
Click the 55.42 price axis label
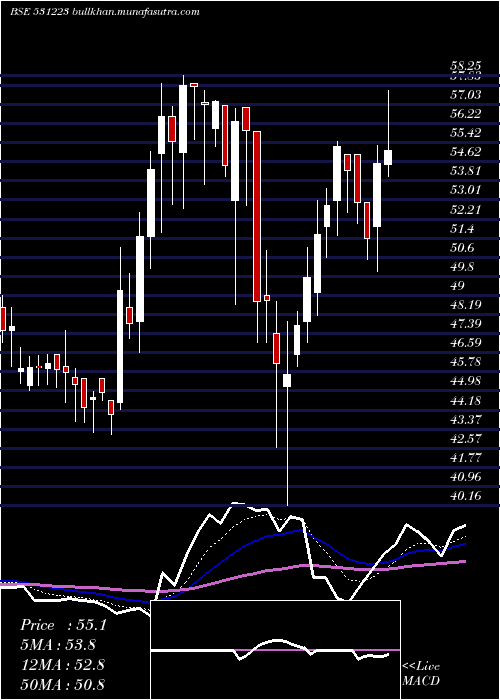pyautogui.click(x=466, y=133)
